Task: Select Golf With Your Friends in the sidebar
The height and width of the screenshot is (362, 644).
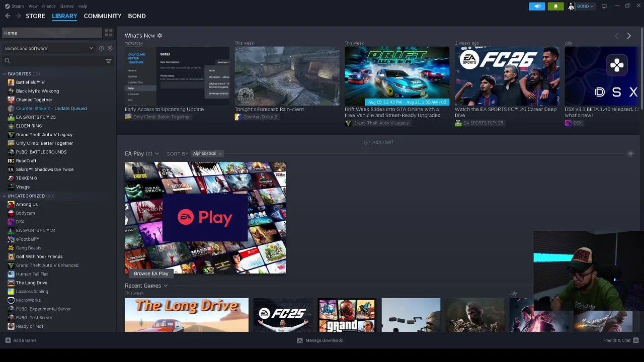Action: (x=39, y=256)
